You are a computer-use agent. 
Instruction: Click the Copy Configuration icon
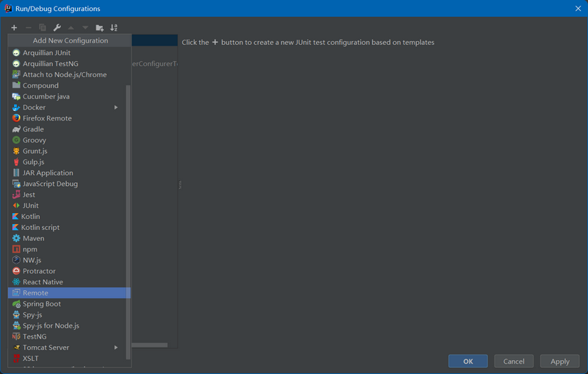pos(43,27)
